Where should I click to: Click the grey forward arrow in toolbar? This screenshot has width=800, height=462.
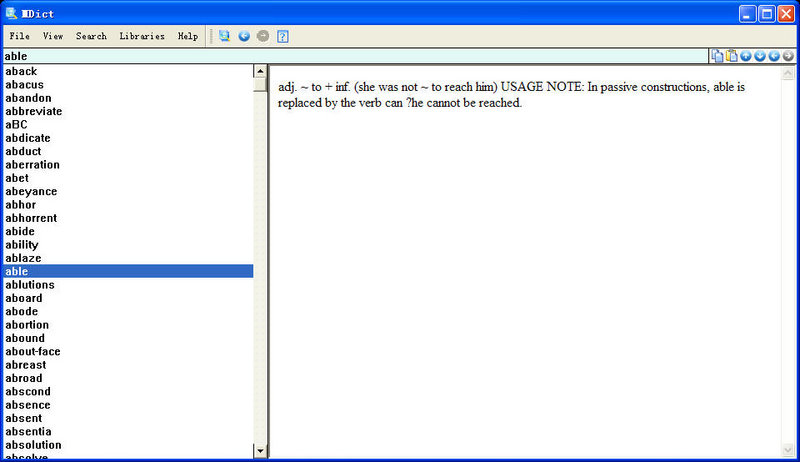click(x=263, y=36)
